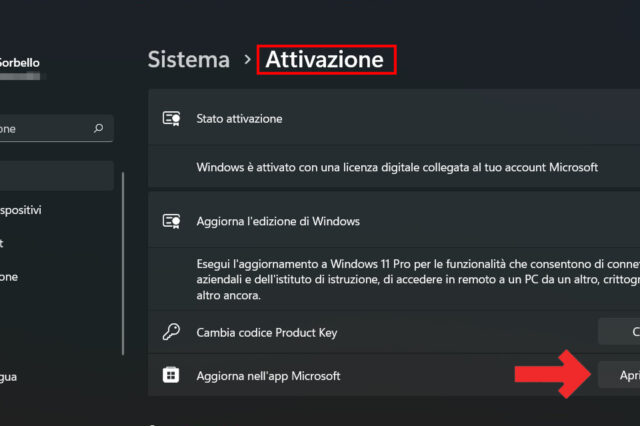Click the Microsoft Store icon beside Aggiorna nell'app Microsoft

pyautogui.click(x=171, y=376)
